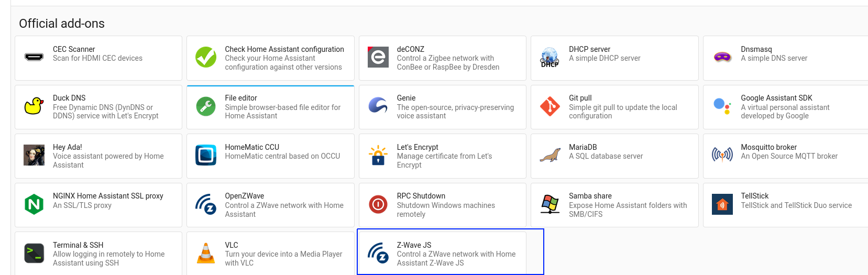Click the Genie blue swirl icon
The width and height of the screenshot is (868, 275).
378,105
